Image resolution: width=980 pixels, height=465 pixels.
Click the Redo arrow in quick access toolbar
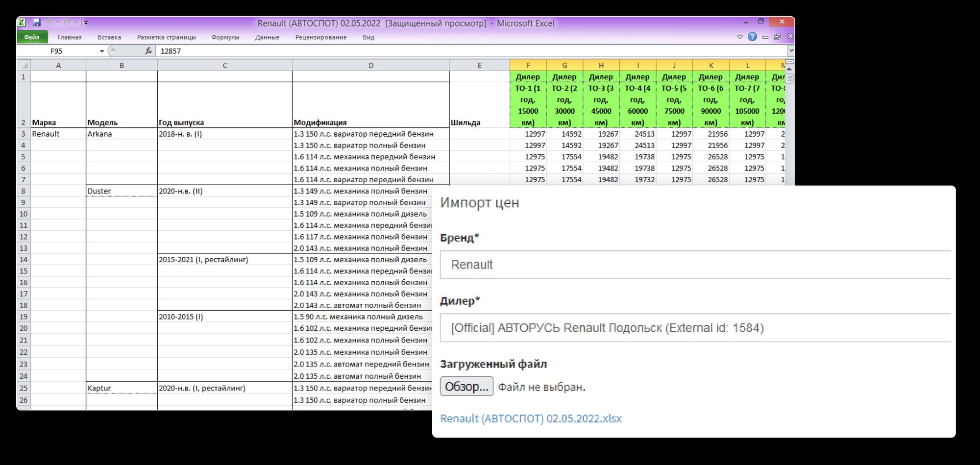coord(67,22)
